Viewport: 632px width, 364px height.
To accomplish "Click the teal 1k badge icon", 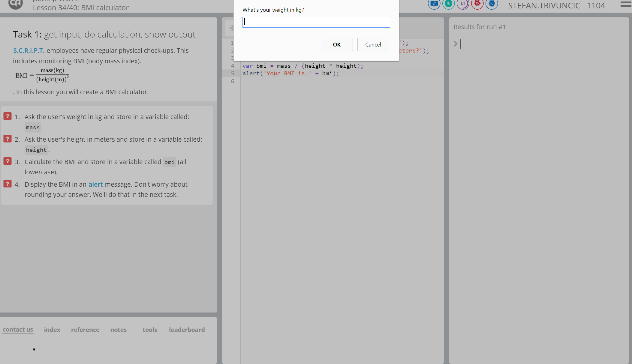I will [448, 4].
